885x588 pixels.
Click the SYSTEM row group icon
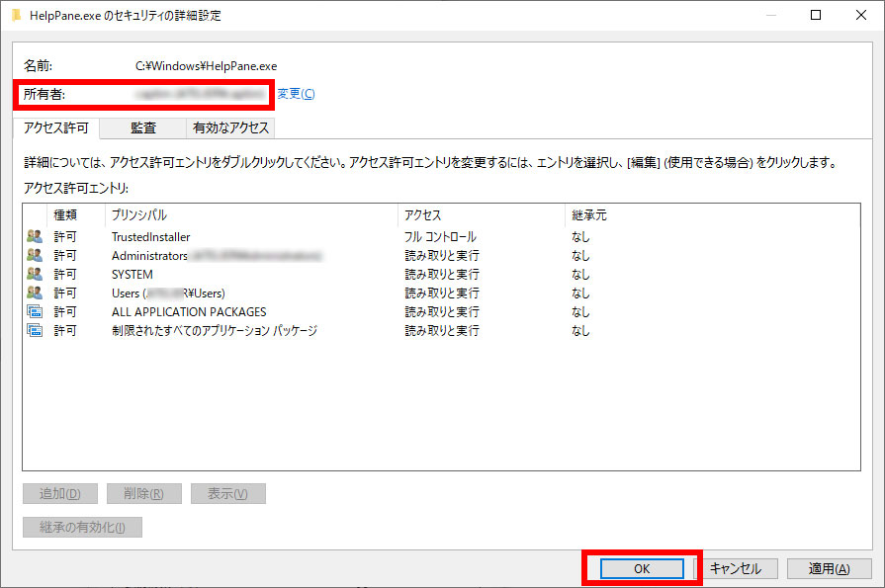click(35, 274)
